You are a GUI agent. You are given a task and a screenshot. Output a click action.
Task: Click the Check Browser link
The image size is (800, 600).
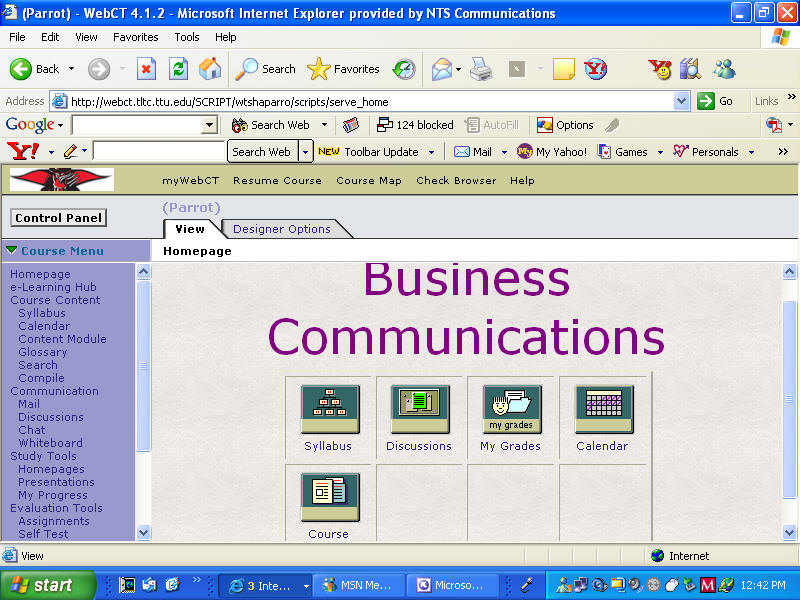[456, 181]
